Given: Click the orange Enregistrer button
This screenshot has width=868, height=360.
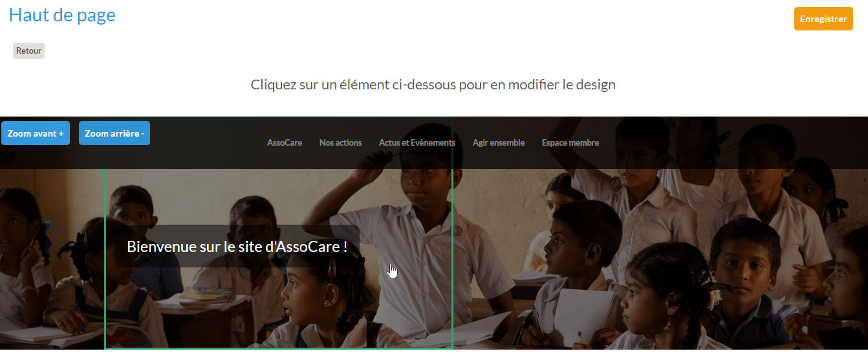Looking at the screenshot, I should click(823, 19).
